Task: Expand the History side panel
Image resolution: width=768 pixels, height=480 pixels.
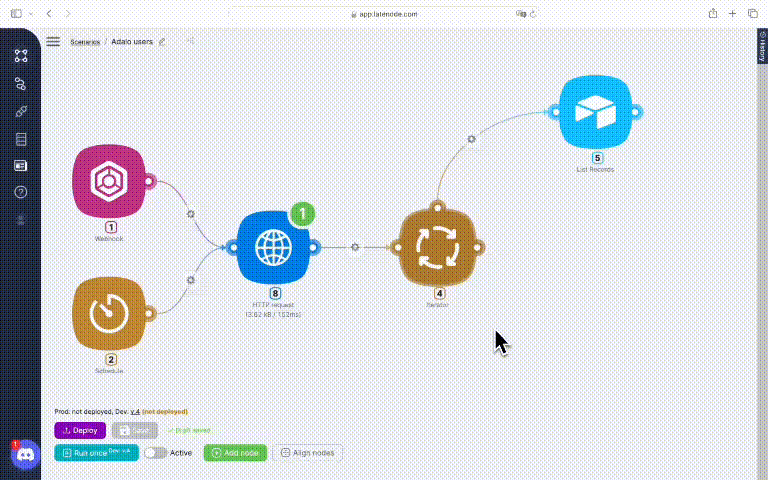Action: click(762, 47)
